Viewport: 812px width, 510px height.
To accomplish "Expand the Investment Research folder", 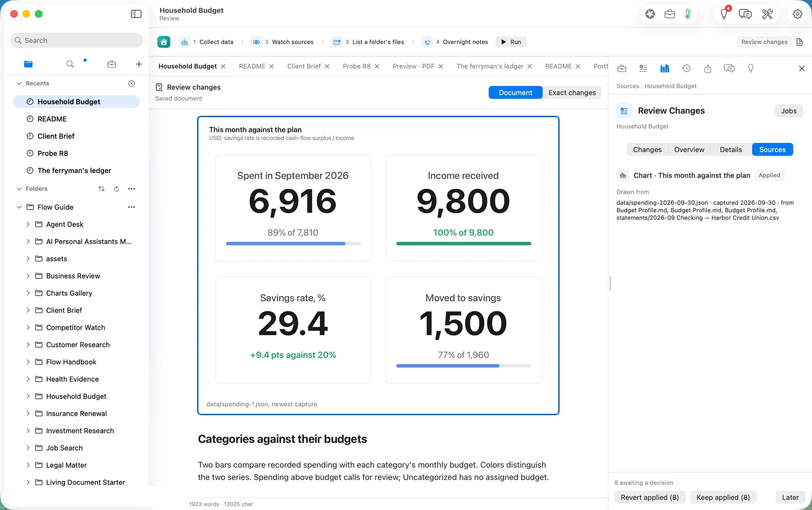I will pyautogui.click(x=28, y=430).
